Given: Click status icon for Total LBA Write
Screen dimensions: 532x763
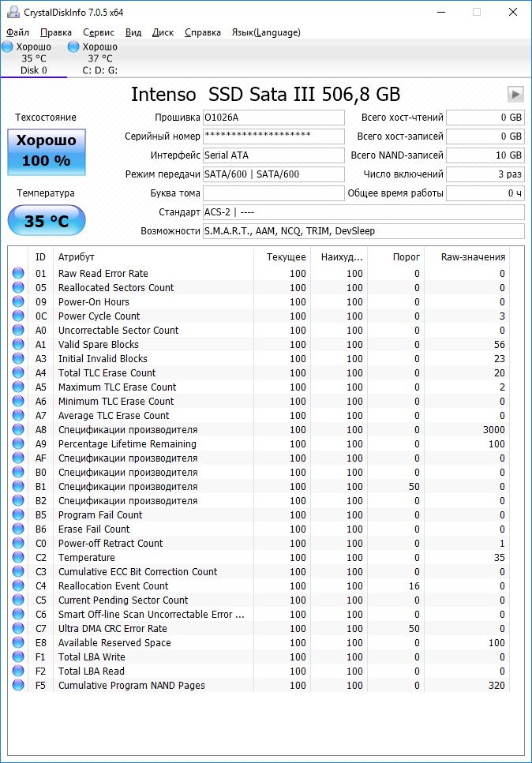Looking at the screenshot, I should [18, 657].
